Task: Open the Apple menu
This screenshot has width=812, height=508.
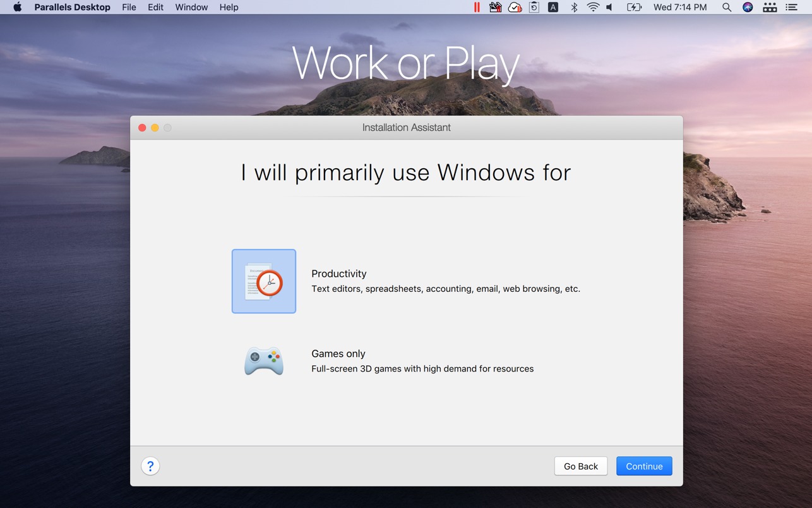Action: pyautogui.click(x=17, y=8)
